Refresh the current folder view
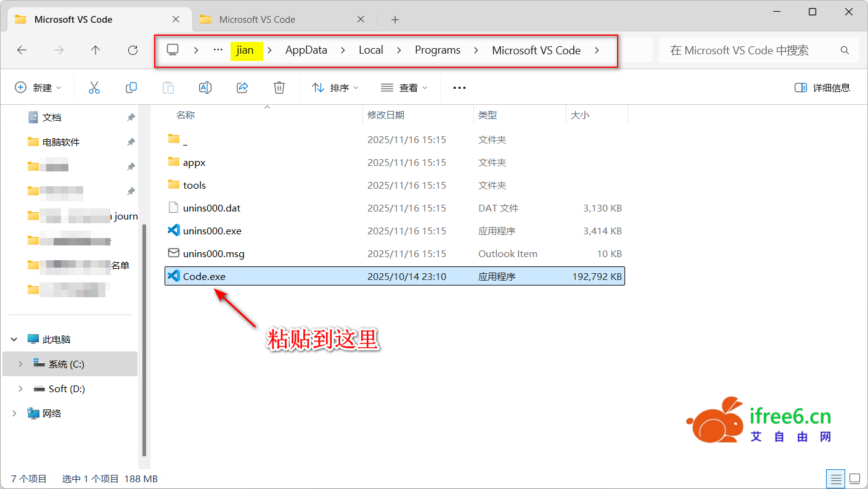 click(x=133, y=51)
